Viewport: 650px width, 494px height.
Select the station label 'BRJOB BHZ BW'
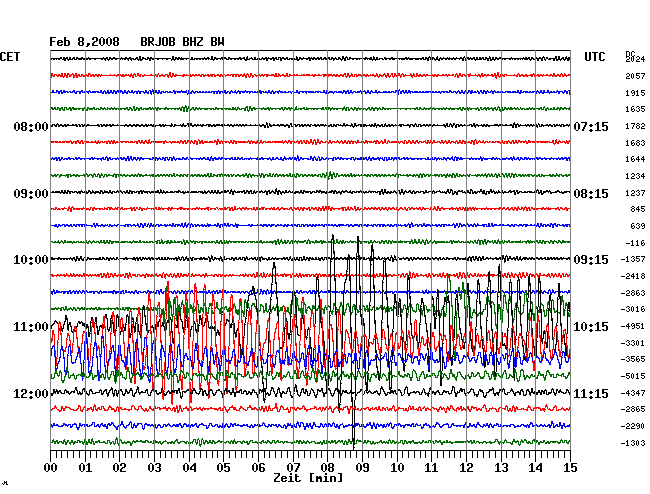(182, 42)
